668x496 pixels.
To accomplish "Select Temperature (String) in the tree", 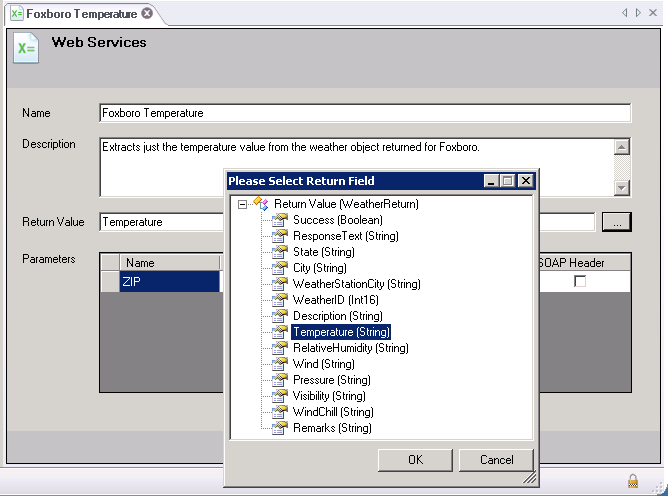I will point(340,332).
